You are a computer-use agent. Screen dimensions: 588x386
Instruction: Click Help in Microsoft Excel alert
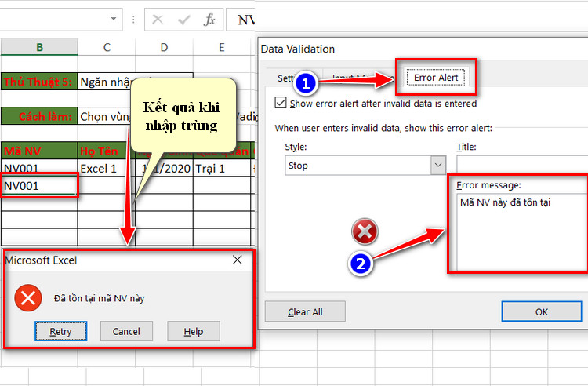click(x=194, y=331)
